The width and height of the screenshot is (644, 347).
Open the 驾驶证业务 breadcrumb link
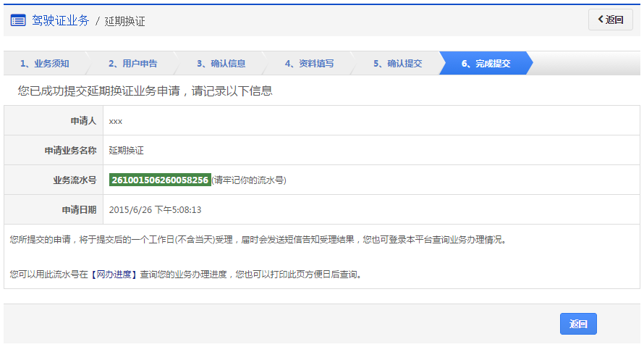pos(60,20)
